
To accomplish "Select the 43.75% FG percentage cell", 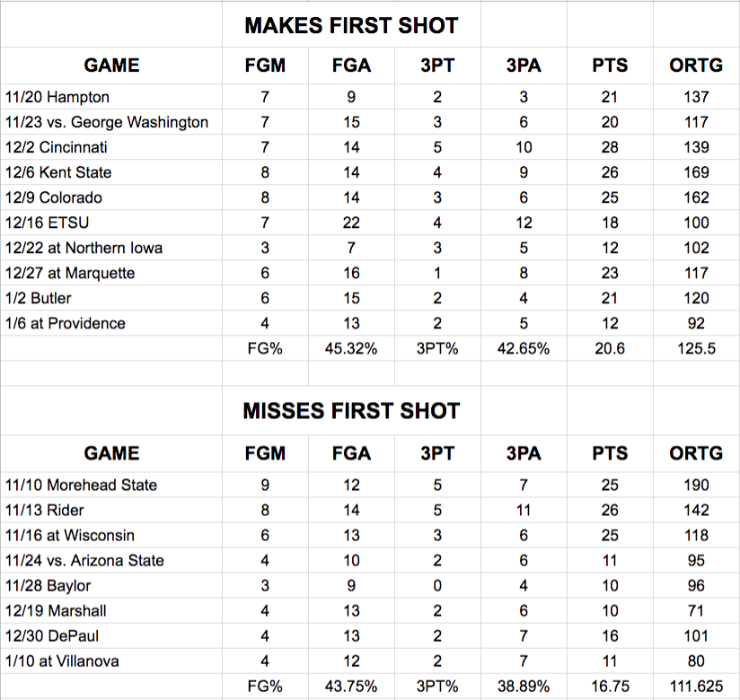I will click(x=351, y=687).
